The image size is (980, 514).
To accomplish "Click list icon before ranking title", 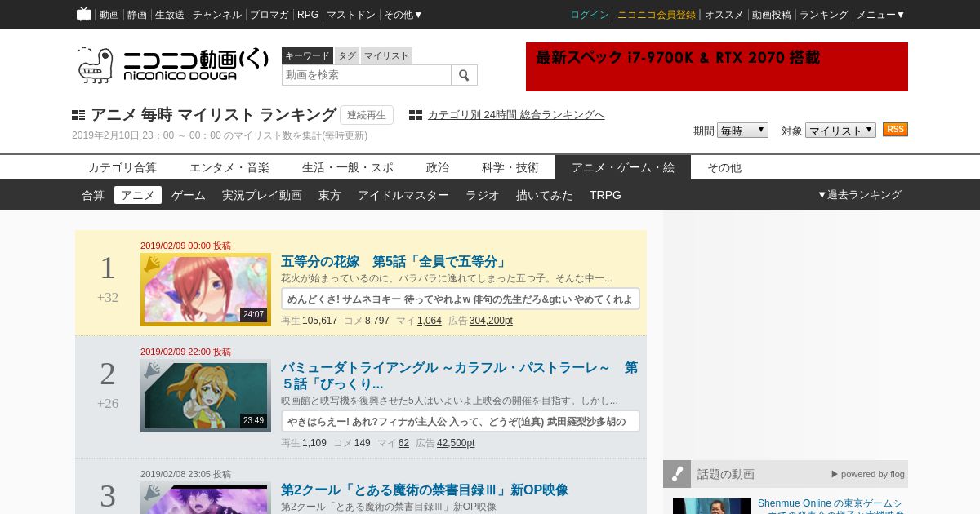I will pyautogui.click(x=78, y=115).
